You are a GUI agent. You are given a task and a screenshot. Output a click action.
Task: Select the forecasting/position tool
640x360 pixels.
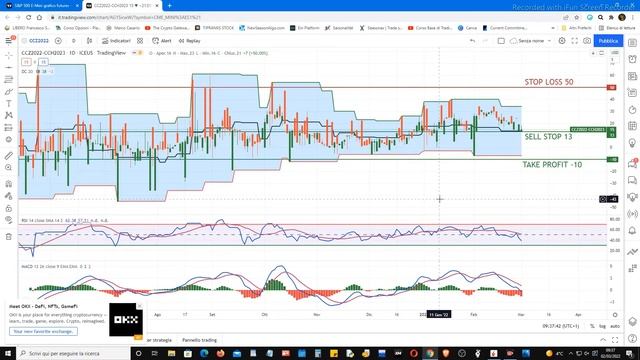(x=9, y=127)
